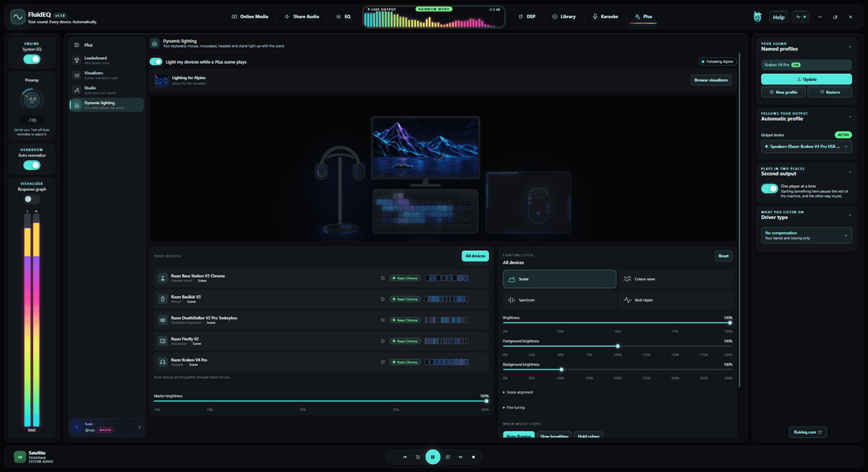
Task: Click the Razer Kraken V4 Pro headset icon
Action: coord(163,361)
